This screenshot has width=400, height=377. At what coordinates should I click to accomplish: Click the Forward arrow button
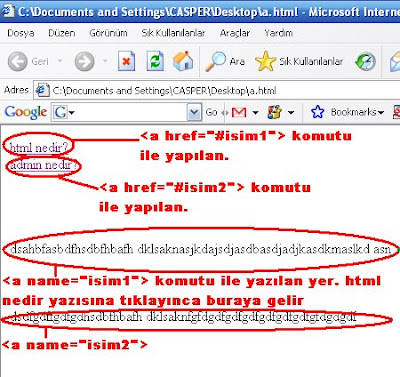pyautogui.click(x=84, y=61)
